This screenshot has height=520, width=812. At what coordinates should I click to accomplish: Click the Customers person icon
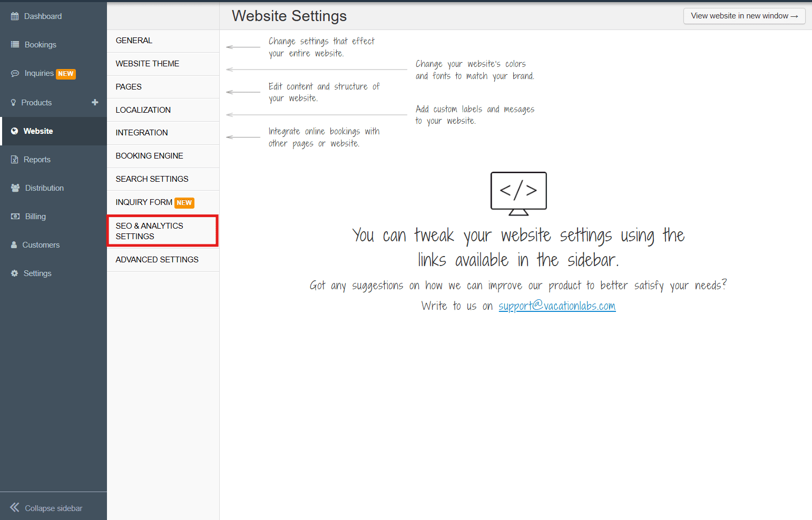(x=14, y=245)
